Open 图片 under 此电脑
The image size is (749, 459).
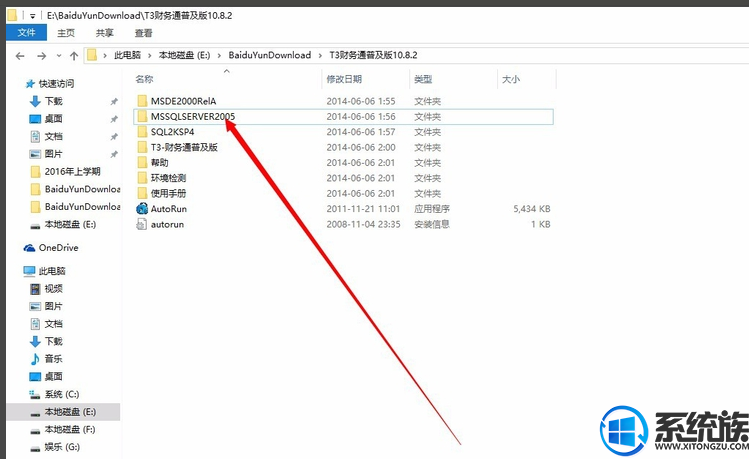tap(54, 306)
